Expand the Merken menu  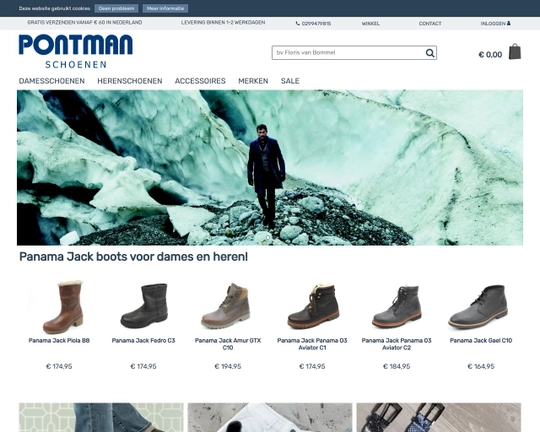pyautogui.click(x=253, y=81)
